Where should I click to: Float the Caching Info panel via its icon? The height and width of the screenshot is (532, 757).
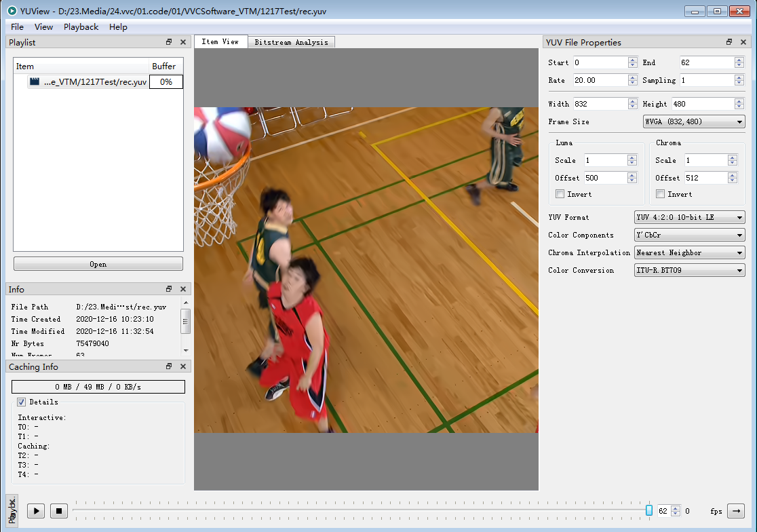pyautogui.click(x=168, y=366)
